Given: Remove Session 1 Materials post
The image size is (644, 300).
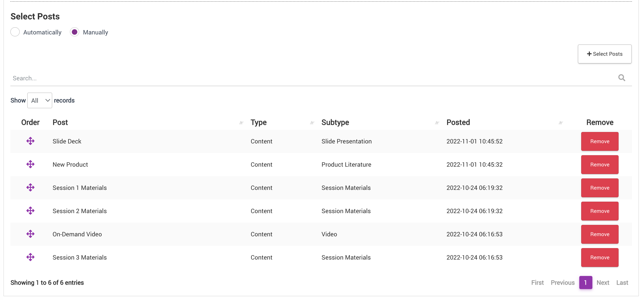Looking at the screenshot, I should tap(600, 188).
